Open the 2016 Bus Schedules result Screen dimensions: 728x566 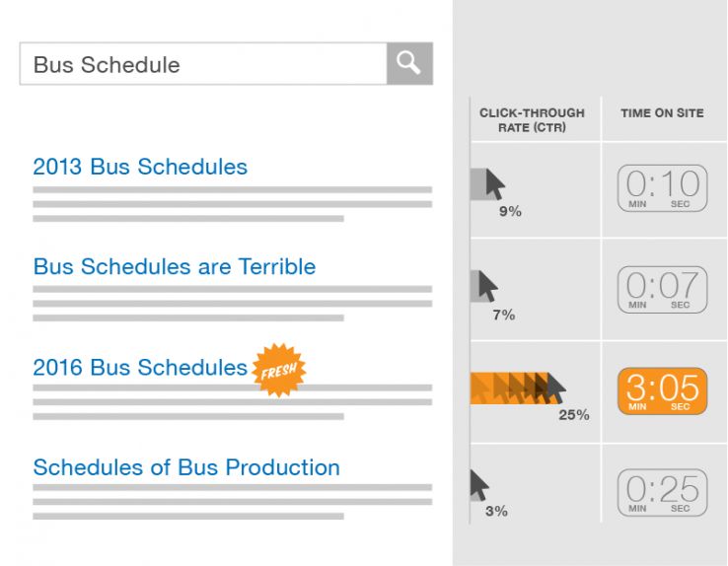click(140, 368)
